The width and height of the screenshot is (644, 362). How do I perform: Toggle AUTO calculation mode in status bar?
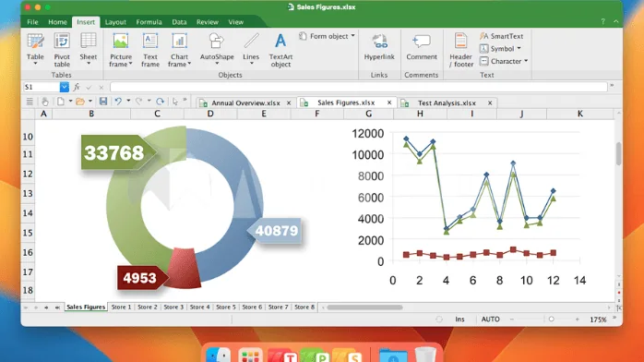coord(491,320)
